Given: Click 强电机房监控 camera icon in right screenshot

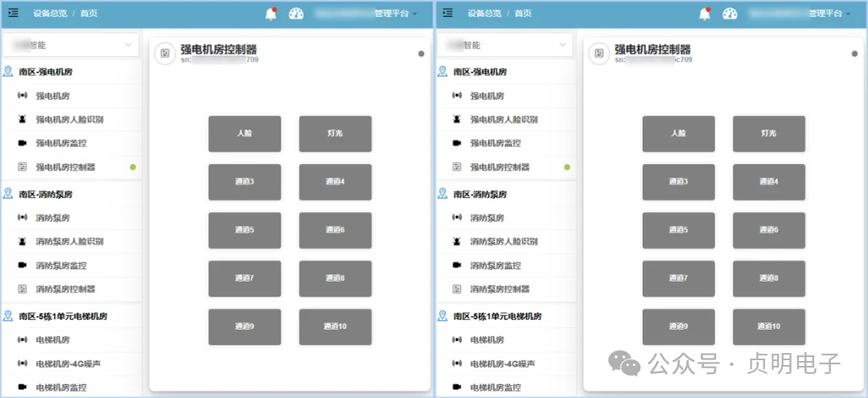Looking at the screenshot, I should (x=457, y=143).
